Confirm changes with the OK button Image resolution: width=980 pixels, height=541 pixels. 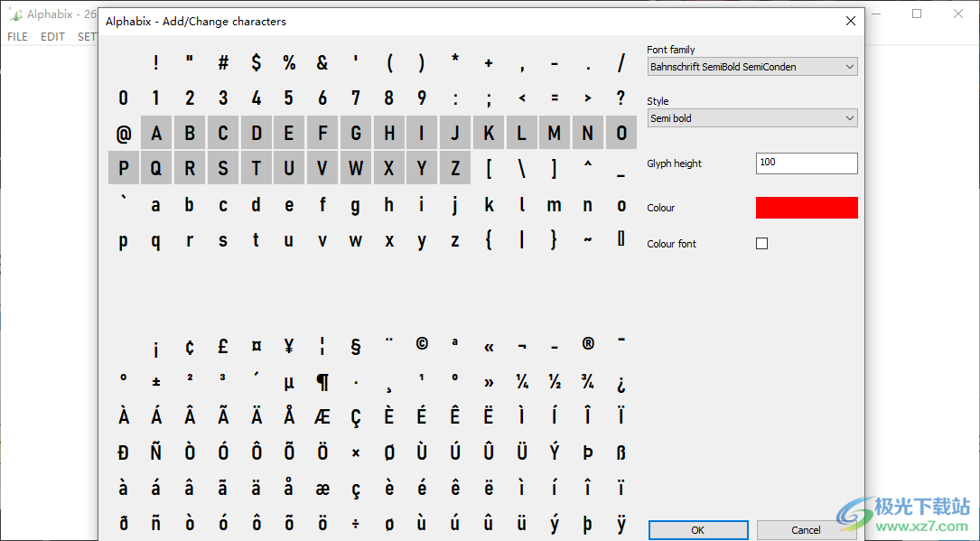point(697,529)
